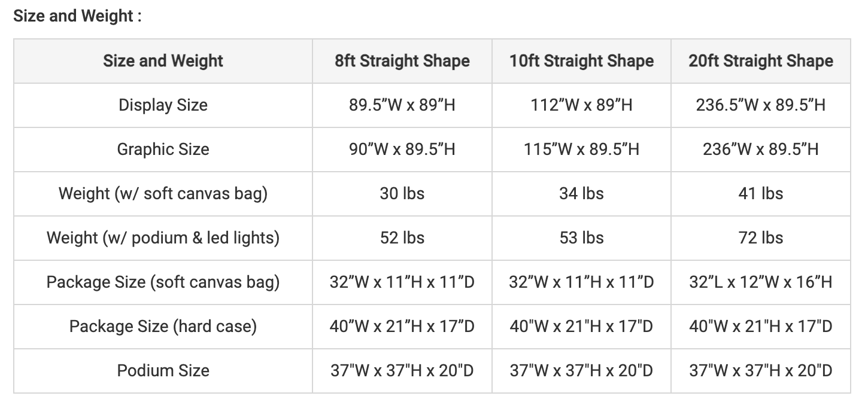Image resolution: width=868 pixels, height=408 pixels.
Task: Click the "Display Size" row label
Action: point(163,105)
